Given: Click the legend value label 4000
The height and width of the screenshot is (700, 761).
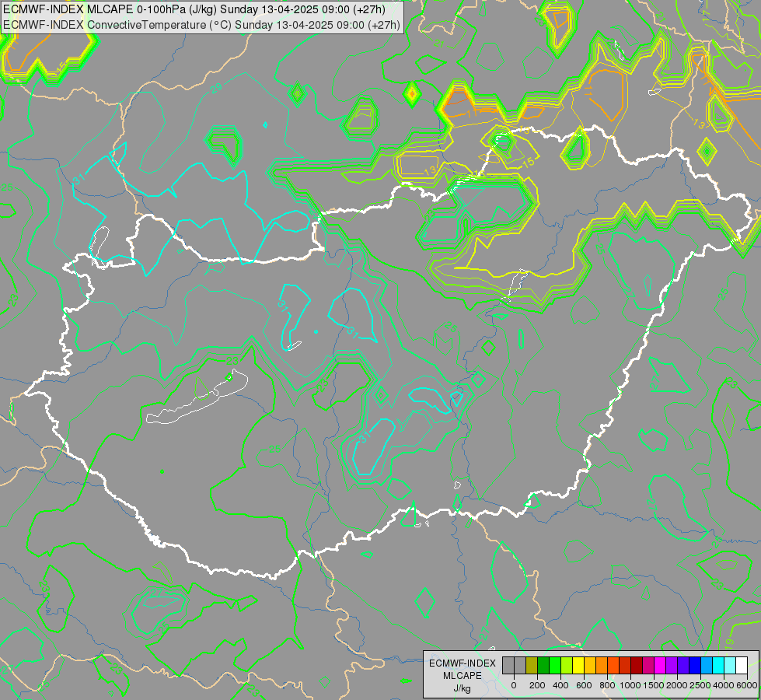Looking at the screenshot, I should 724,685.
